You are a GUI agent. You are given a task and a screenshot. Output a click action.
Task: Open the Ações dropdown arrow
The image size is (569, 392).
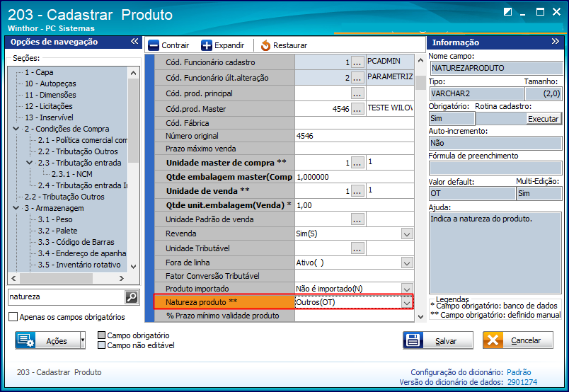click(83, 340)
